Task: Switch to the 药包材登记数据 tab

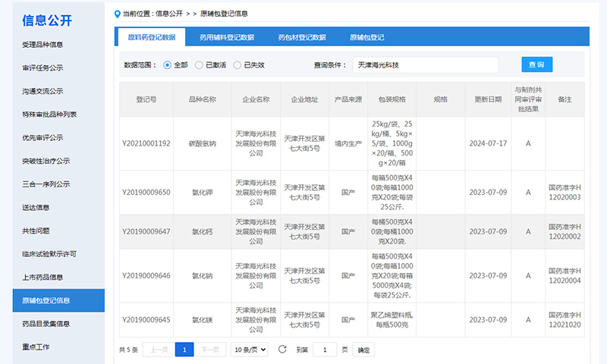Action: click(x=301, y=36)
